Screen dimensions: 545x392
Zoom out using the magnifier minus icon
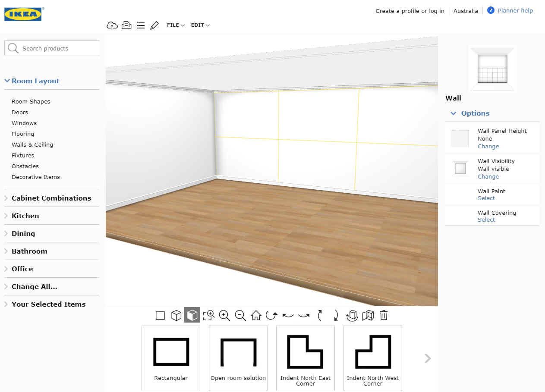pos(239,315)
